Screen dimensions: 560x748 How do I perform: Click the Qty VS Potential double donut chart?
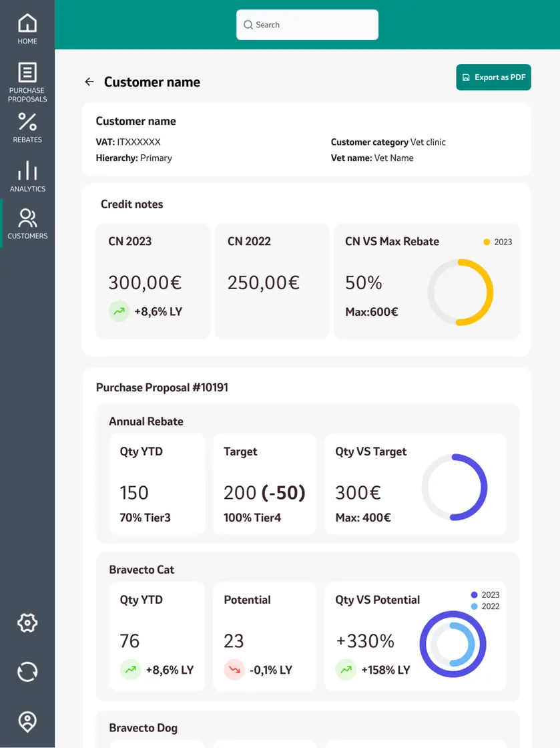click(x=453, y=644)
